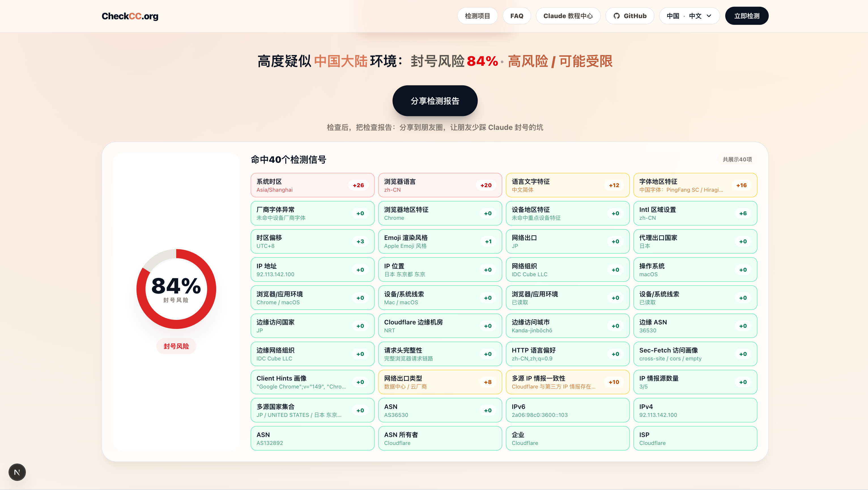Expand the 中国 · 中文 language dropdown

(689, 16)
